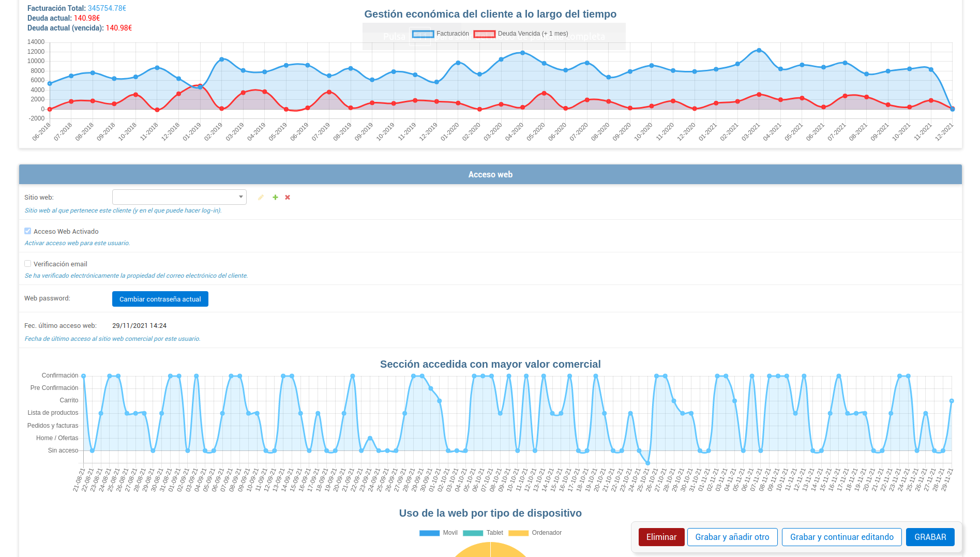Click the Uso de la web por tipo de dispositivo title
Screen dimensions: 980x557
pos(490,513)
